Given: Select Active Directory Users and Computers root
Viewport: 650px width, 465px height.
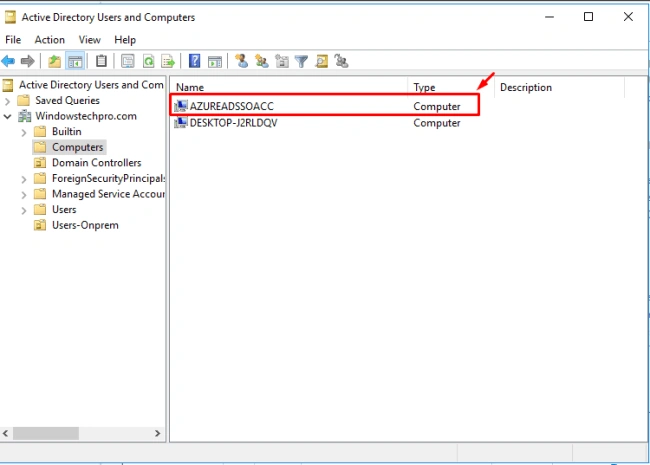Looking at the screenshot, I should (x=91, y=85).
